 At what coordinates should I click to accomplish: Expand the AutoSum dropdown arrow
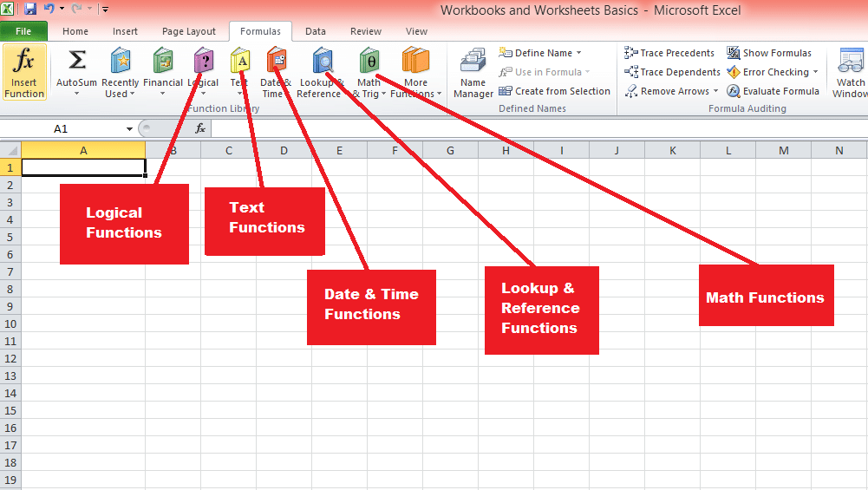[x=77, y=94]
